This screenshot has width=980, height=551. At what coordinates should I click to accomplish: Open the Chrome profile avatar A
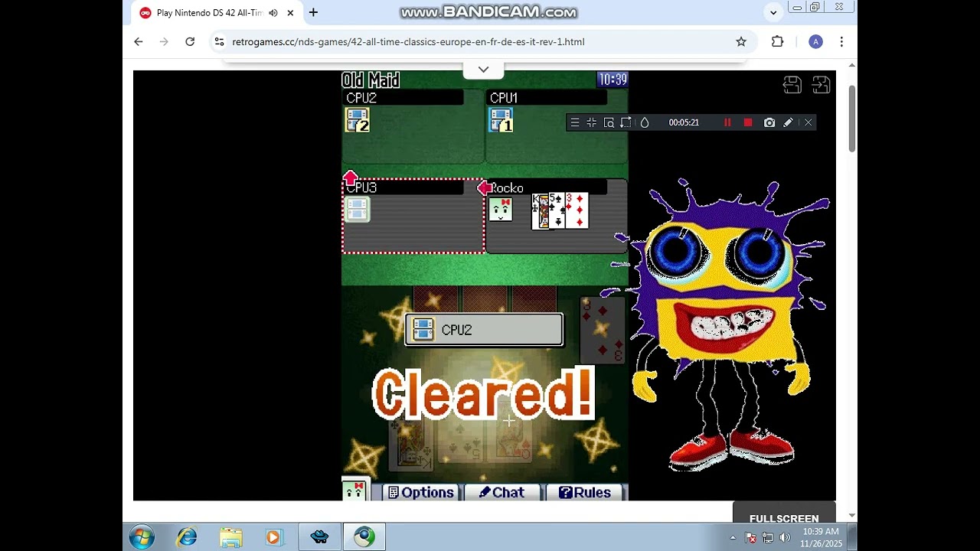(x=816, y=42)
